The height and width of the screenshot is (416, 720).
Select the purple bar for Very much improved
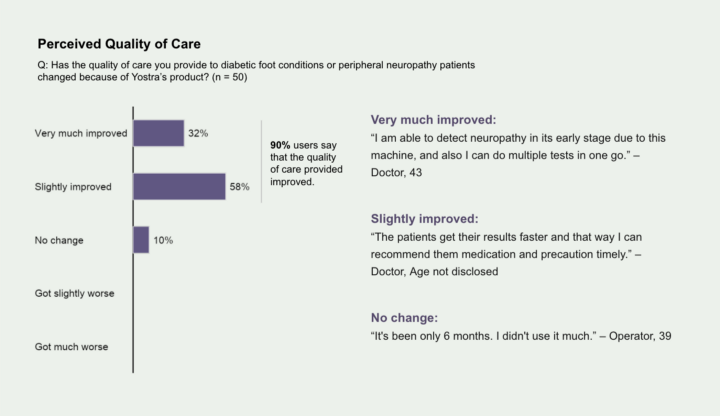(x=159, y=133)
